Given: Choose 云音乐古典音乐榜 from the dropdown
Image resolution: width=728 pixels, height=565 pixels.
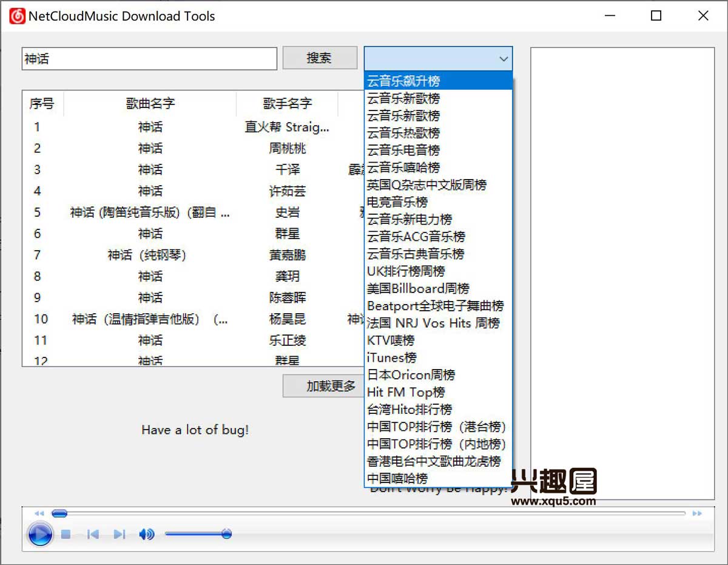Looking at the screenshot, I should point(439,254).
